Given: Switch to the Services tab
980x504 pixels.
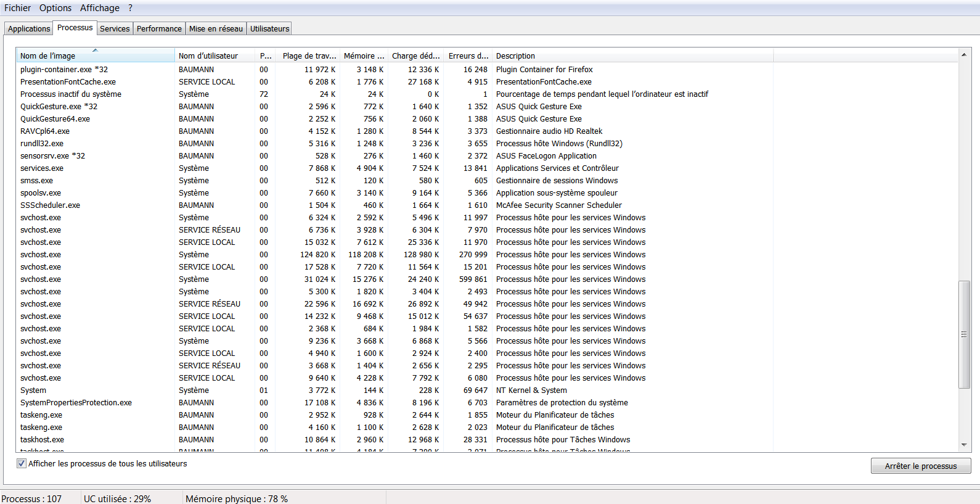Looking at the screenshot, I should pyautogui.click(x=115, y=29).
